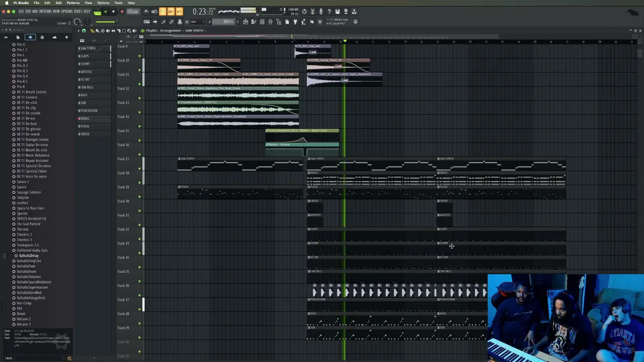
Task: Open the Mixer view icon
Action: click(270, 22)
